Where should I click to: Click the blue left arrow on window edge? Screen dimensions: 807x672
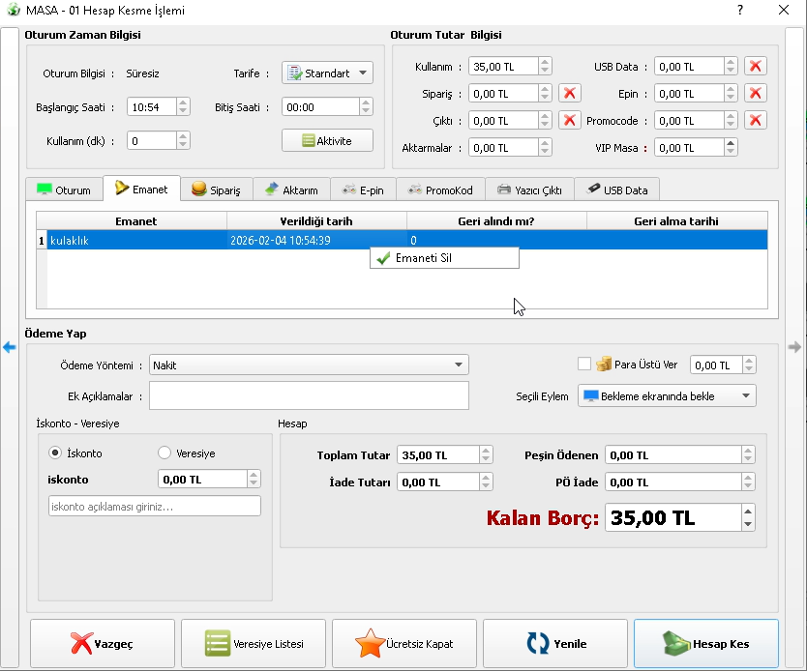(x=10, y=347)
